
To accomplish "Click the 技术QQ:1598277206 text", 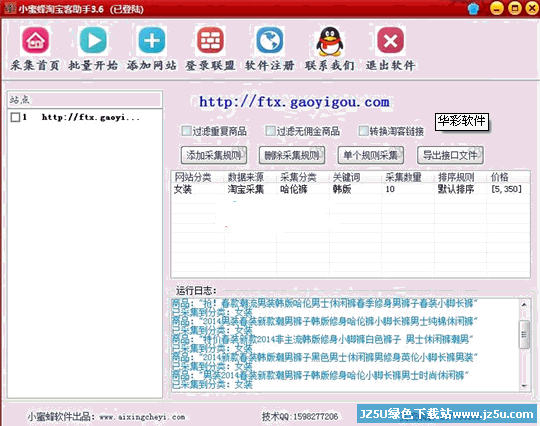I will tap(300, 416).
